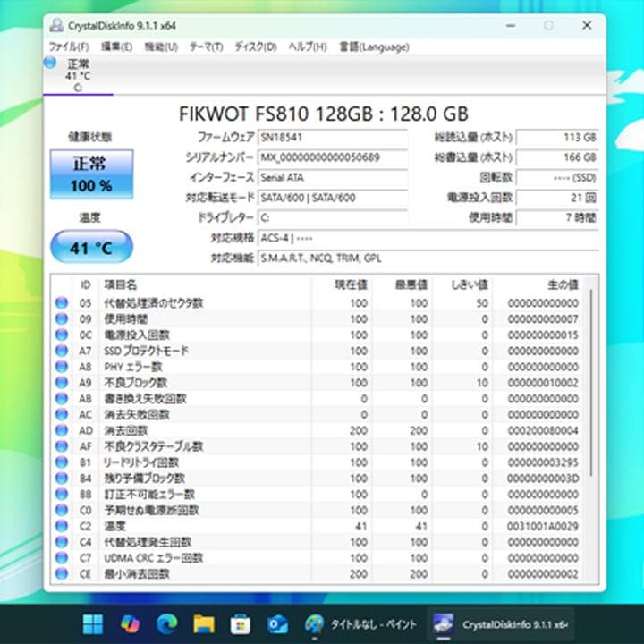Image resolution: width=644 pixels, height=644 pixels.
Task: Click the total host reads 113 GB field
Action: pyautogui.click(x=557, y=137)
